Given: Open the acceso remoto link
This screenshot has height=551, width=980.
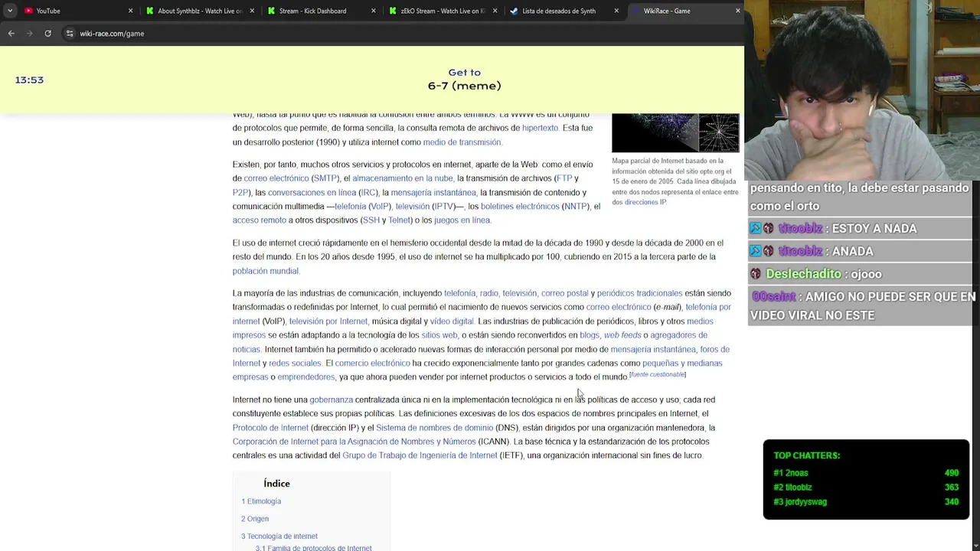Looking at the screenshot, I should [x=260, y=220].
